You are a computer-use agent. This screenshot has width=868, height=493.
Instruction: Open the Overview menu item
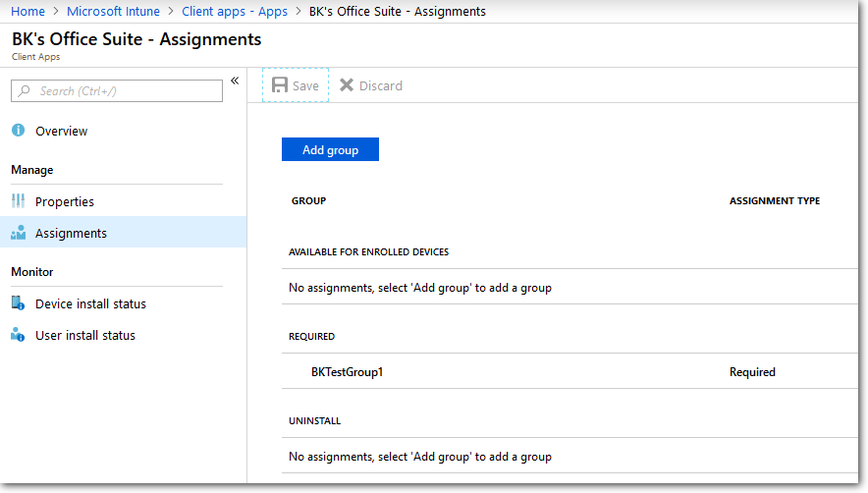61,131
